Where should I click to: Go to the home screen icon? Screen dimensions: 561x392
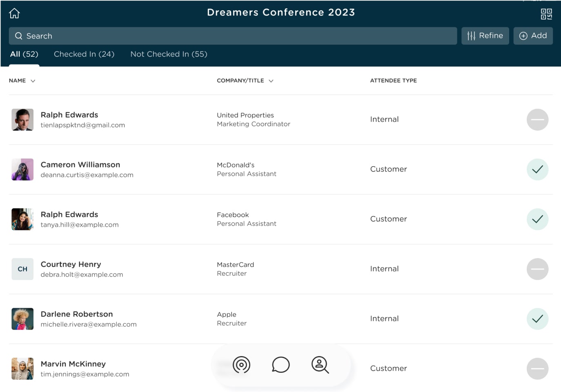[x=14, y=13]
